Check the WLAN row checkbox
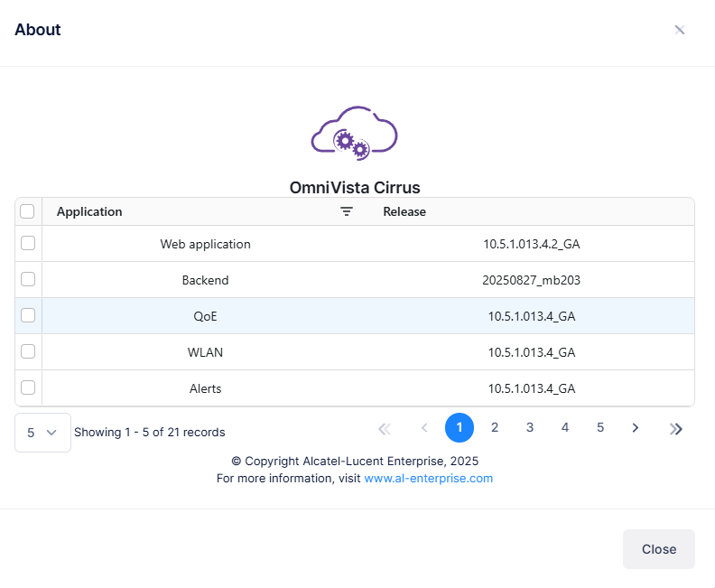The width and height of the screenshot is (715, 588). [x=28, y=351]
